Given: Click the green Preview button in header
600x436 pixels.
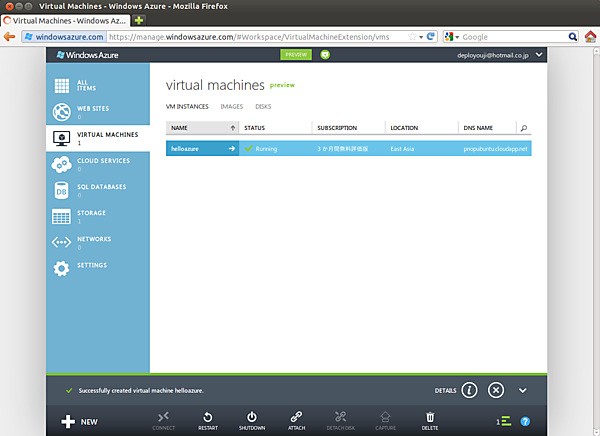Looking at the screenshot, I should point(296,55).
